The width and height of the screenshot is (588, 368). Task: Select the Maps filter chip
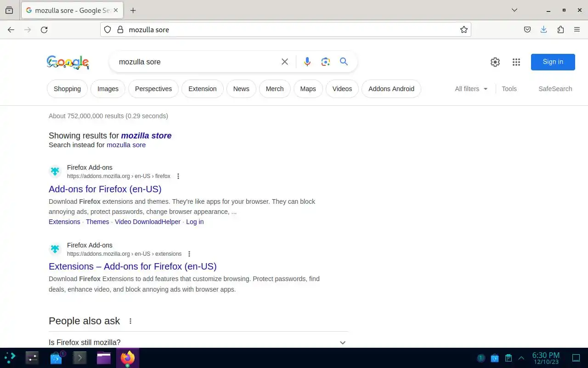pyautogui.click(x=308, y=89)
